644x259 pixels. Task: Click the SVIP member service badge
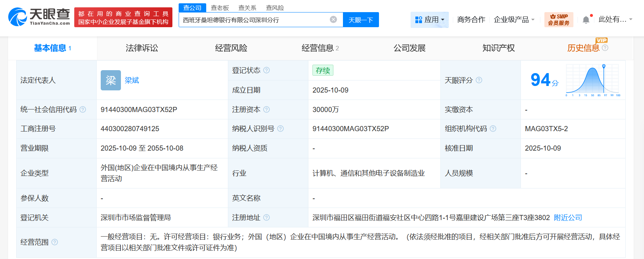558,20
